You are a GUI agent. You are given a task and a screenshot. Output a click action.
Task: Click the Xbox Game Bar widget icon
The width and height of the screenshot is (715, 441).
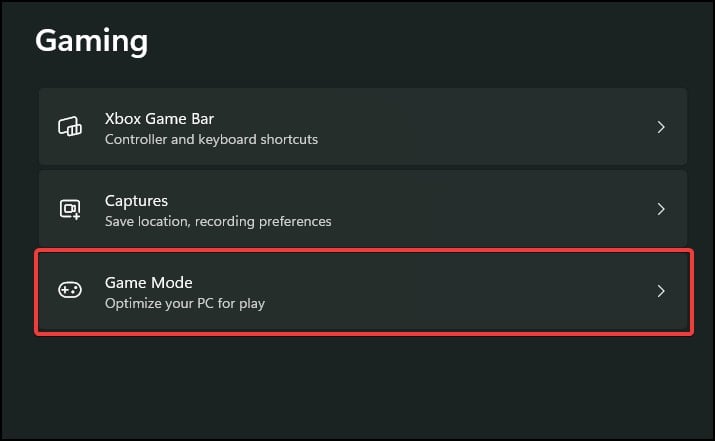70,126
